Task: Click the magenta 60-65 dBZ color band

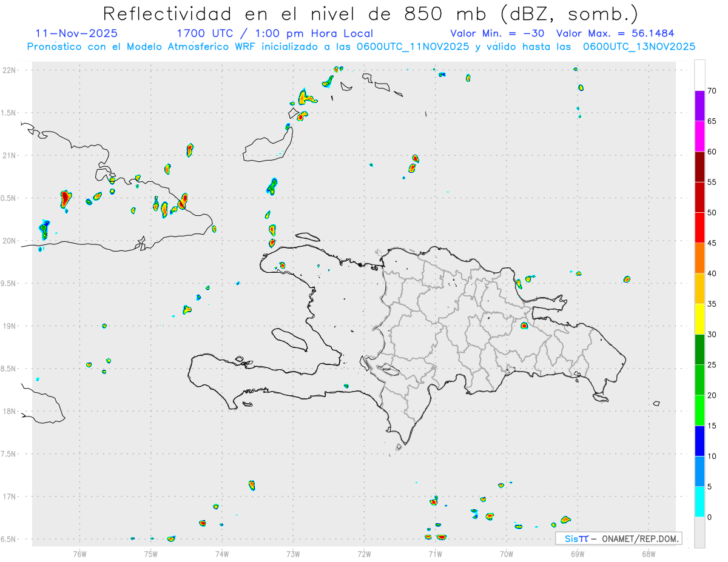Action: coord(699,136)
